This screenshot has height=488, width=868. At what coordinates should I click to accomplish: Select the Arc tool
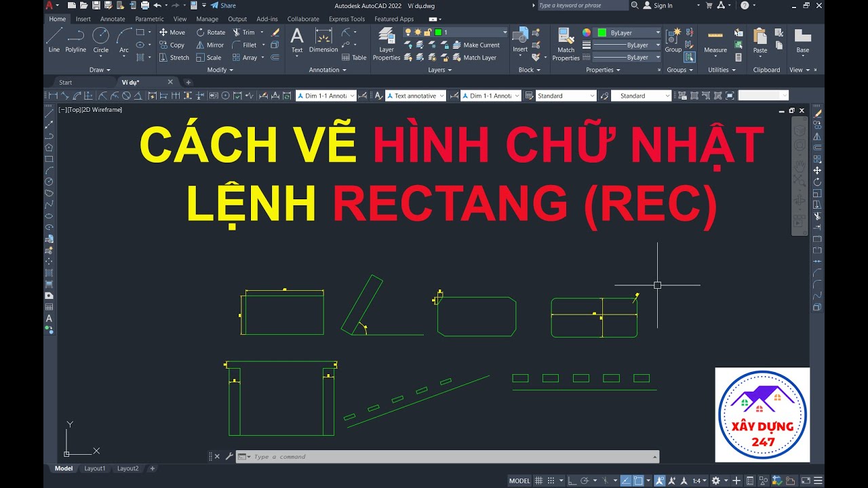123,39
